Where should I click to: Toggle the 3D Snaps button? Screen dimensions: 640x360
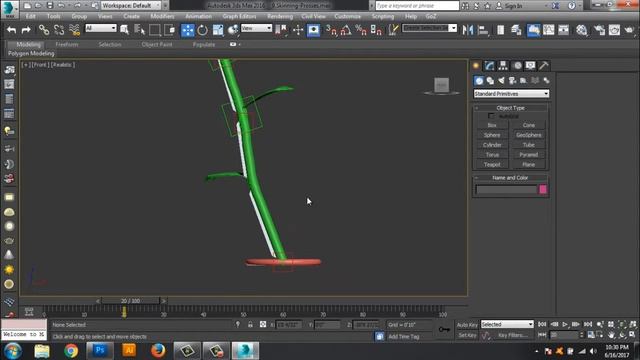point(331,30)
